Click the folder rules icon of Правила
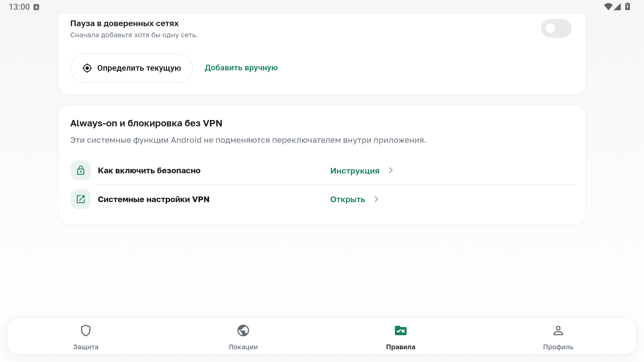The height and width of the screenshot is (362, 644). [x=401, y=330]
